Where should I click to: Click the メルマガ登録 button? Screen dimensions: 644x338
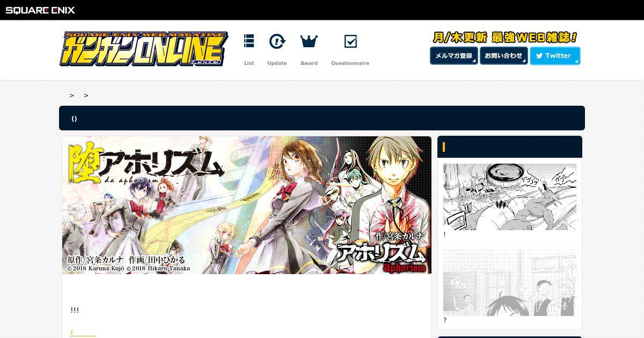[454, 56]
